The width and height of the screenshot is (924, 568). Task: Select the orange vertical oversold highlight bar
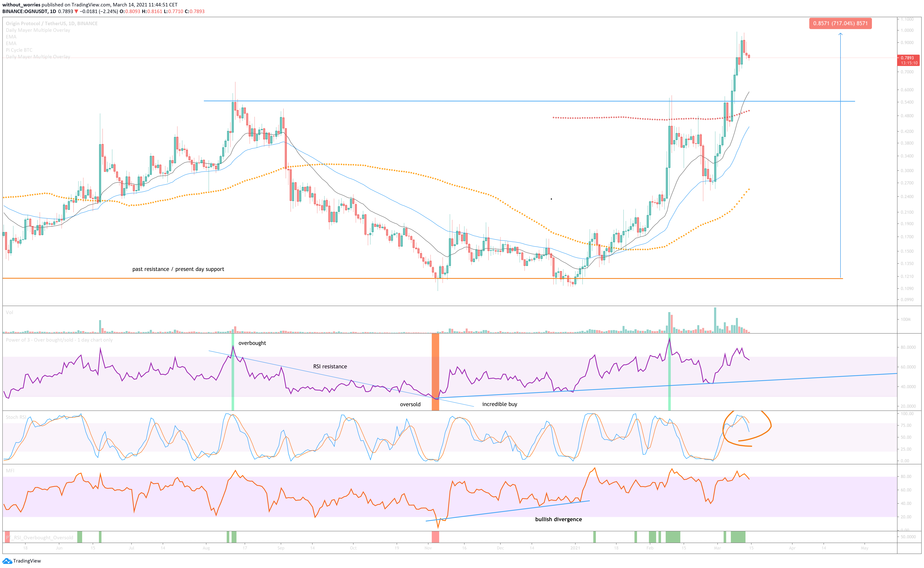[435, 372]
